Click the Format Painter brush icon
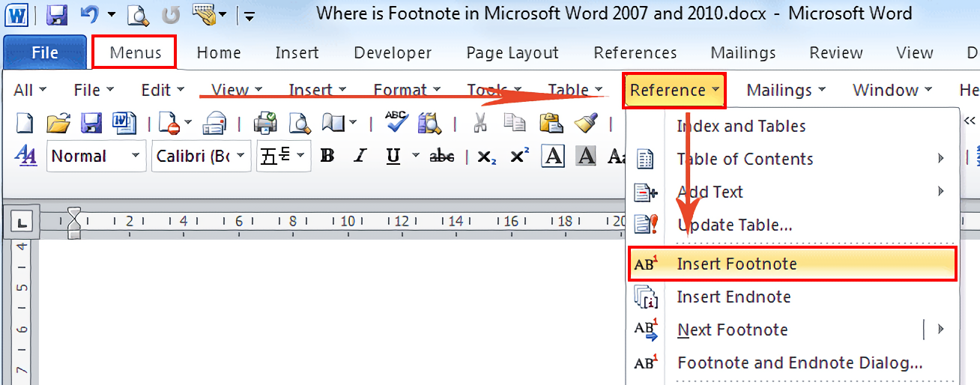The height and width of the screenshot is (385, 980). tap(585, 123)
